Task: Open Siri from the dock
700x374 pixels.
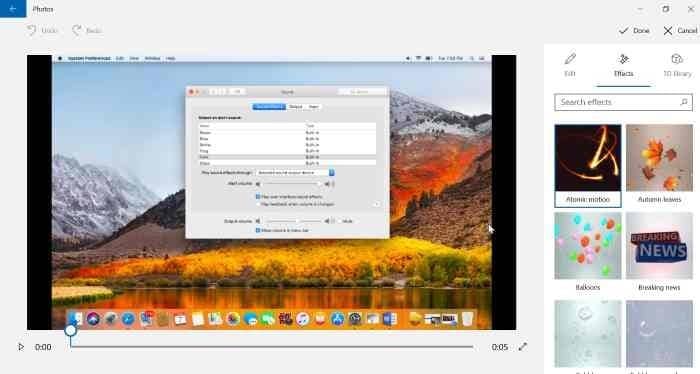Action: pyautogui.click(x=93, y=319)
